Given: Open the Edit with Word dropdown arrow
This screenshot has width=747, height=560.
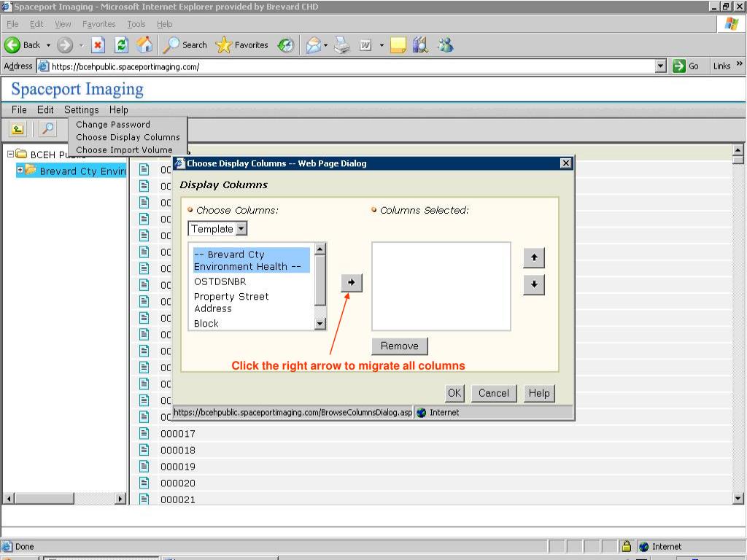Looking at the screenshot, I should click(382, 45).
